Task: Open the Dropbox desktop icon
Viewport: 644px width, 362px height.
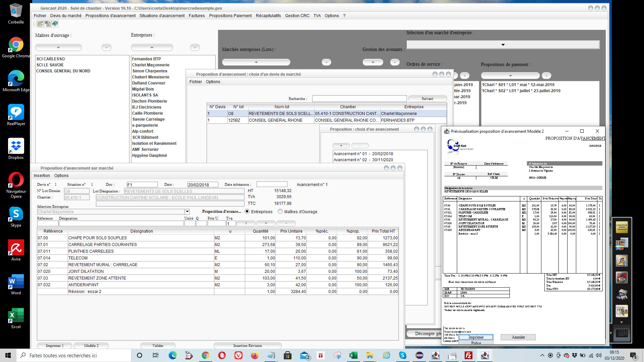Action: tap(16, 148)
